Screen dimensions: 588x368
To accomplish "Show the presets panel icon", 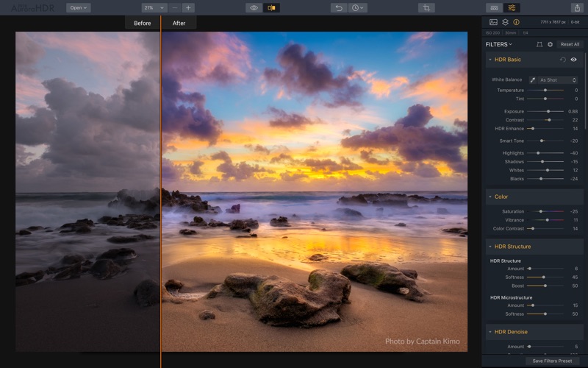I will pyautogui.click(x=494, y=8).
